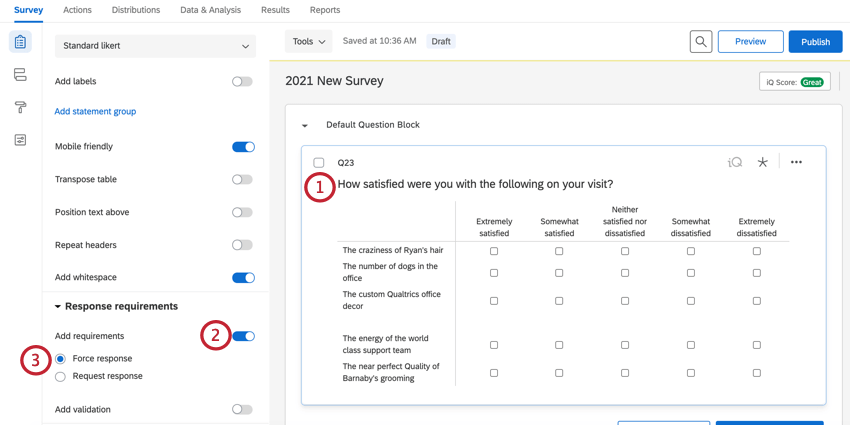Toggle the Mobile friendly switch
This screenshot has width=850, height=425.
[243, 147]
